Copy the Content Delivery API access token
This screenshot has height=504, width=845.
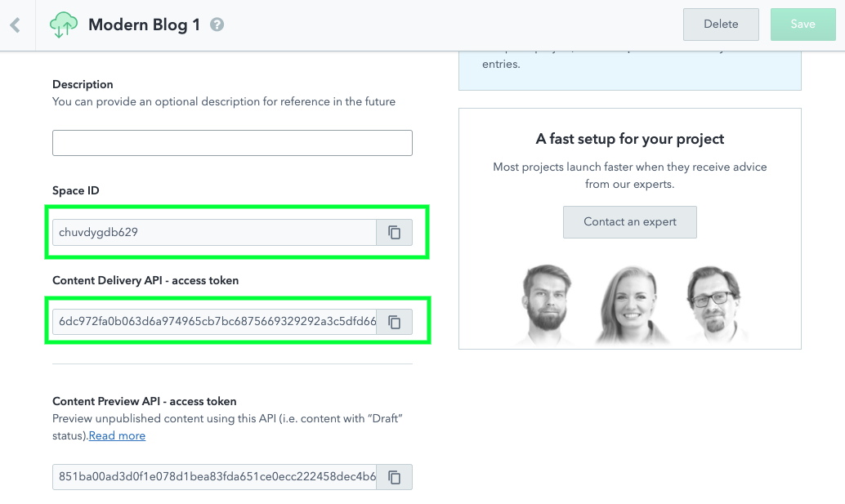coord(394,322)
